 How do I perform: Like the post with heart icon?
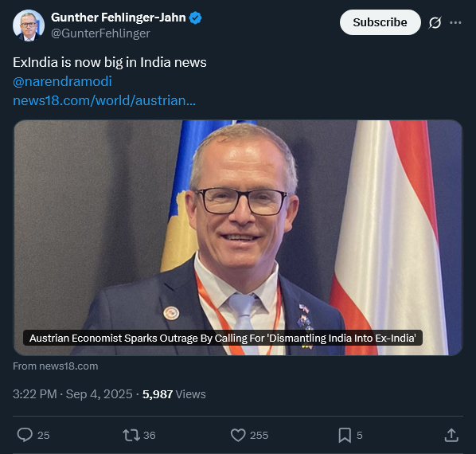click(x=238, y=435)
